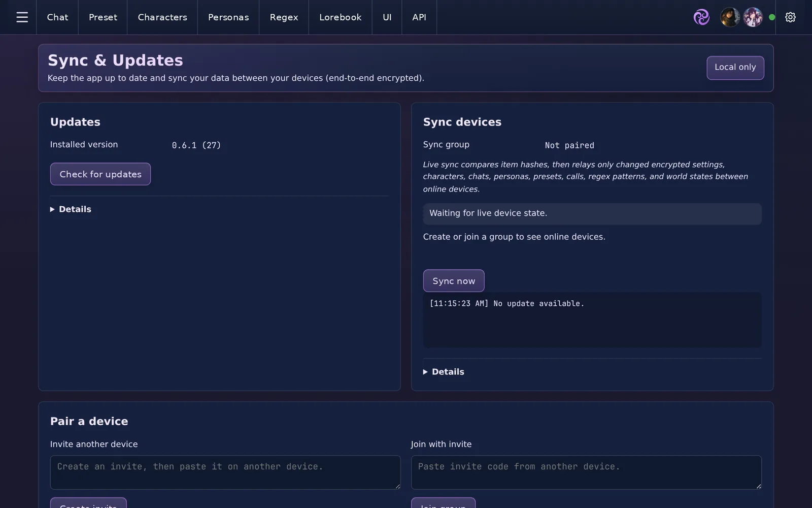812x508 pixels.
Task: Switch to the Chat tab
Action: [x=57, y=17]
